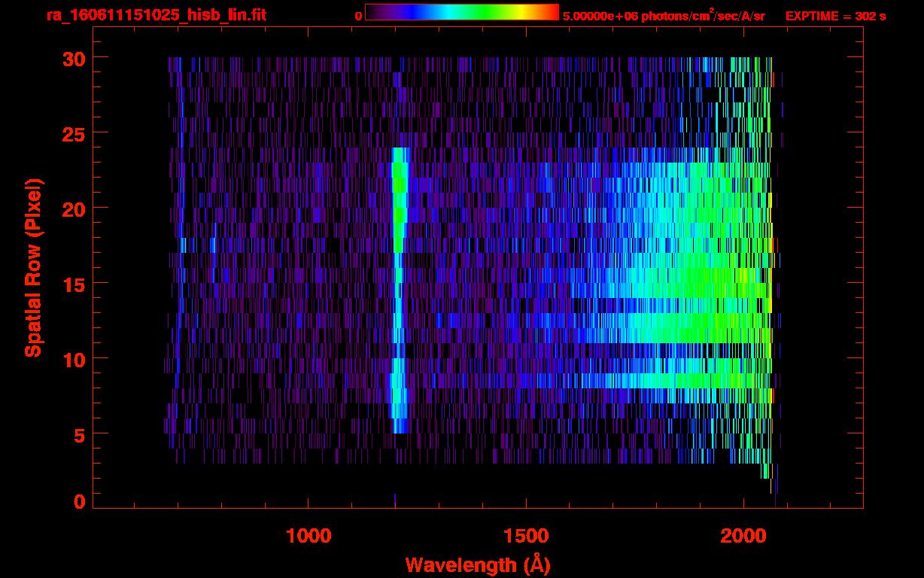
Task: Click the 1000 wavelength tick label
Action: (309, 536)
